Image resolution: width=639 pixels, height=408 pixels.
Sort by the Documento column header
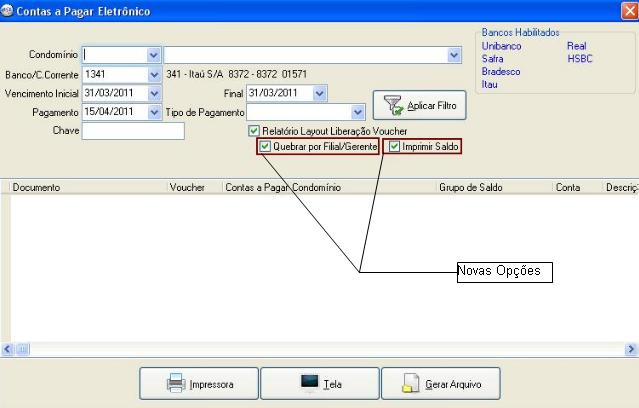click(37, 187)
